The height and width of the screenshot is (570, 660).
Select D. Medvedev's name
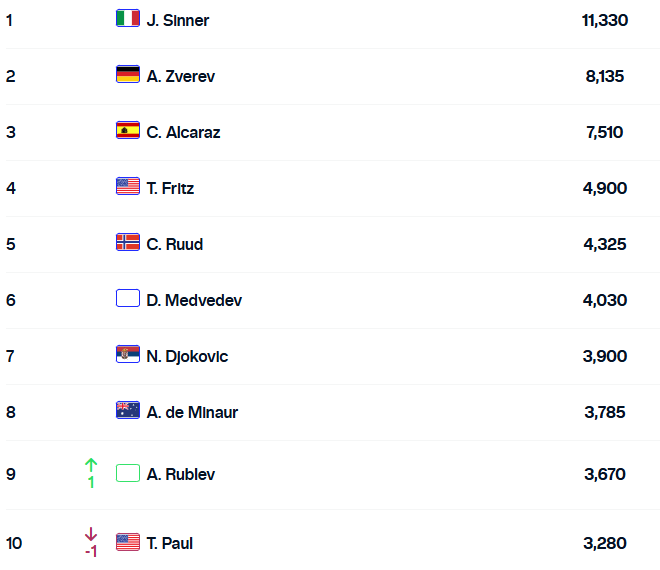[x=194, y=300]
